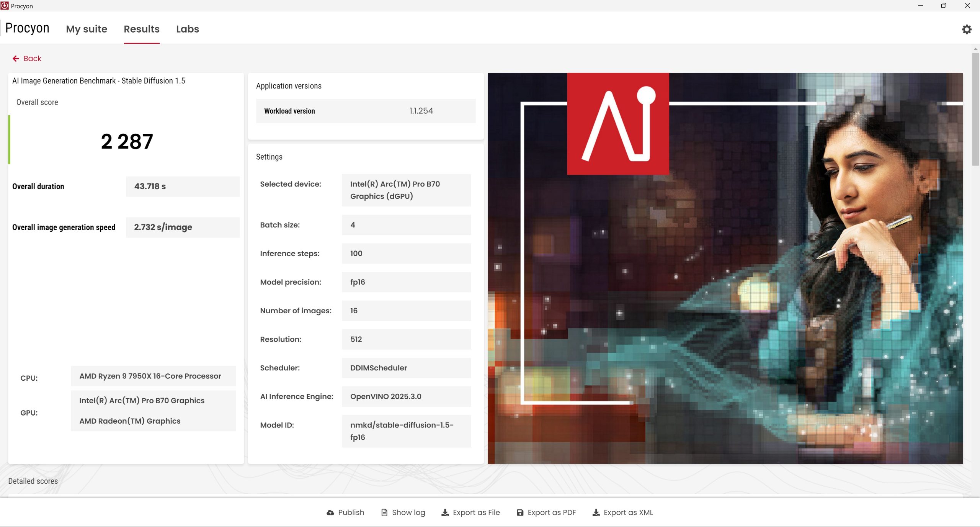Click the Show log document icon
The width and height of the screenshot is (980, 527).
[384, 512]
